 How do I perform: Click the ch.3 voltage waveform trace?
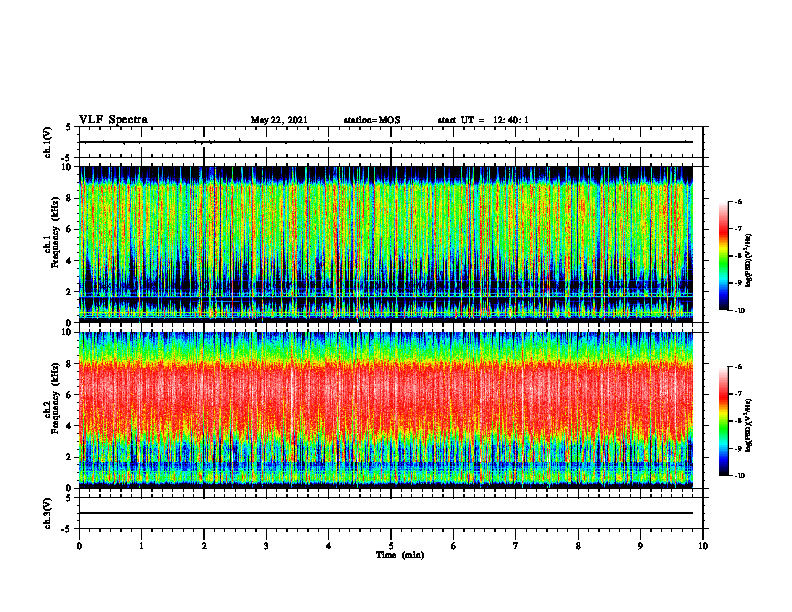tap(386, 513)
